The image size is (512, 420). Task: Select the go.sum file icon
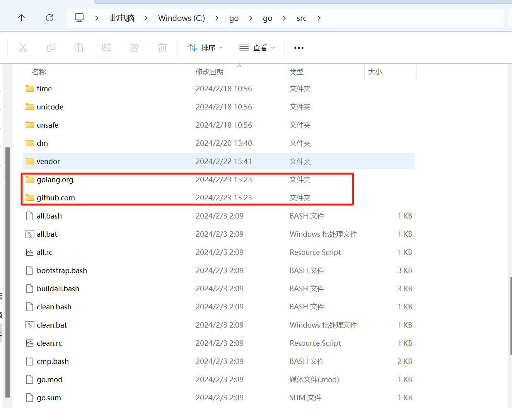click(x=30, y=398)
